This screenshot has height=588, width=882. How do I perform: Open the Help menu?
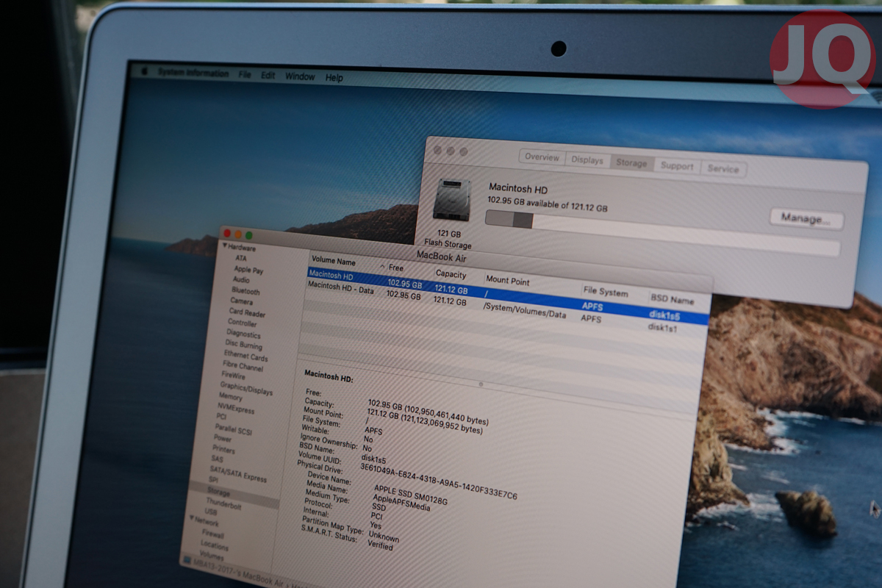(334, 77)
